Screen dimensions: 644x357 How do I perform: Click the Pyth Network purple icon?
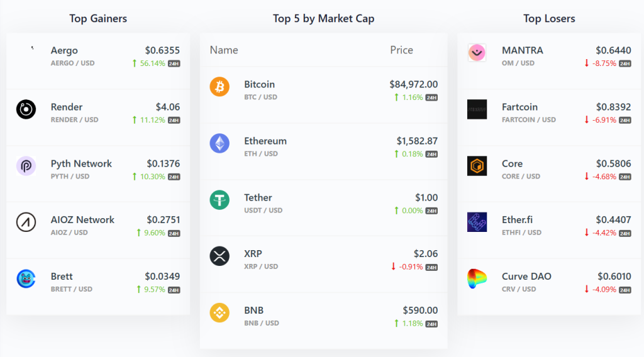[x=26, y=166]
